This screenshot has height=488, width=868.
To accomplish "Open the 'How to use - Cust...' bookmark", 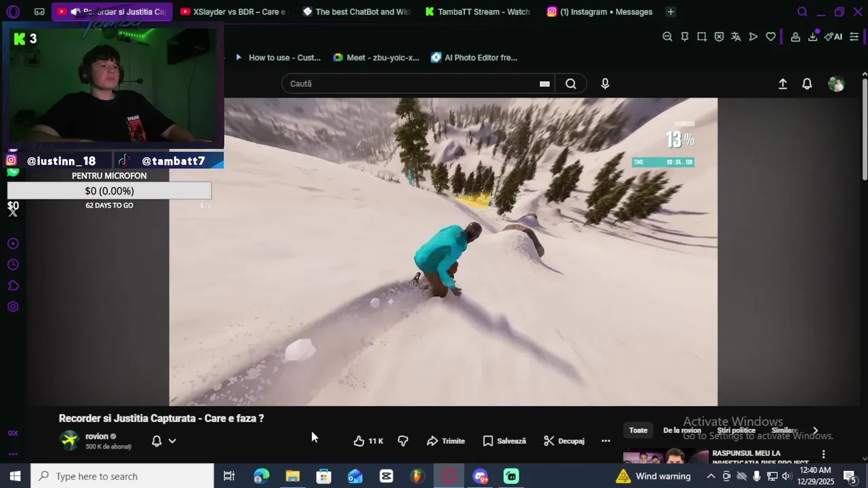I will 277,58.
